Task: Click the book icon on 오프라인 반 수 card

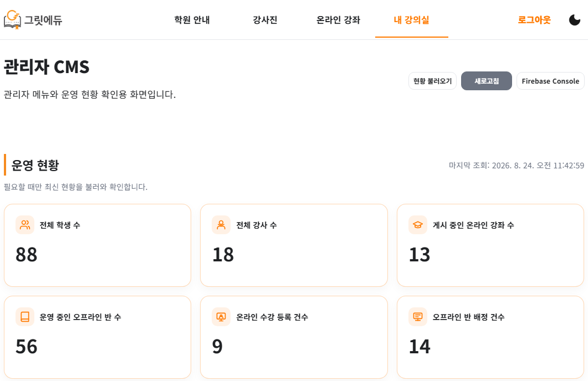Action: click(25, 317)
